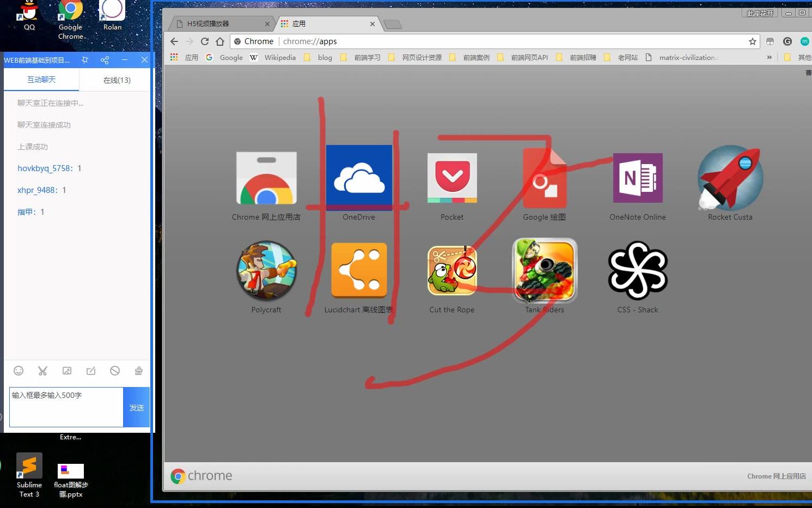Expand the 前端案例 bookmark folder

point(469,57)
